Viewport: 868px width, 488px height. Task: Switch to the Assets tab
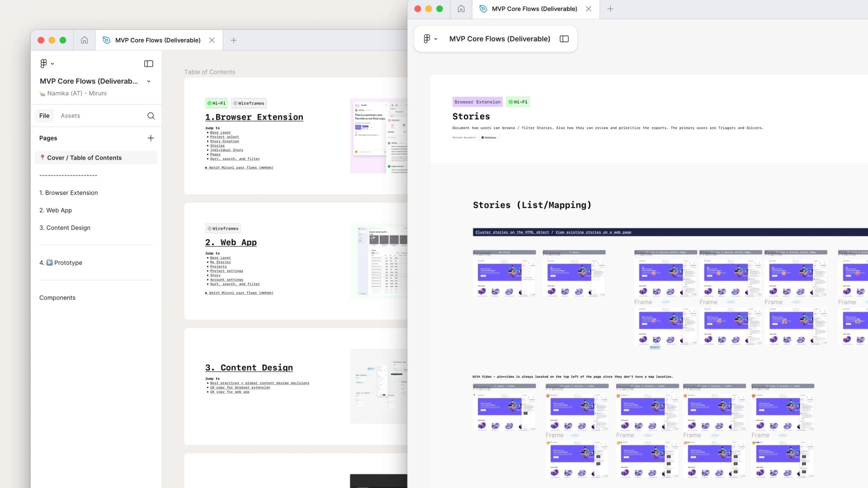[70, 116]
